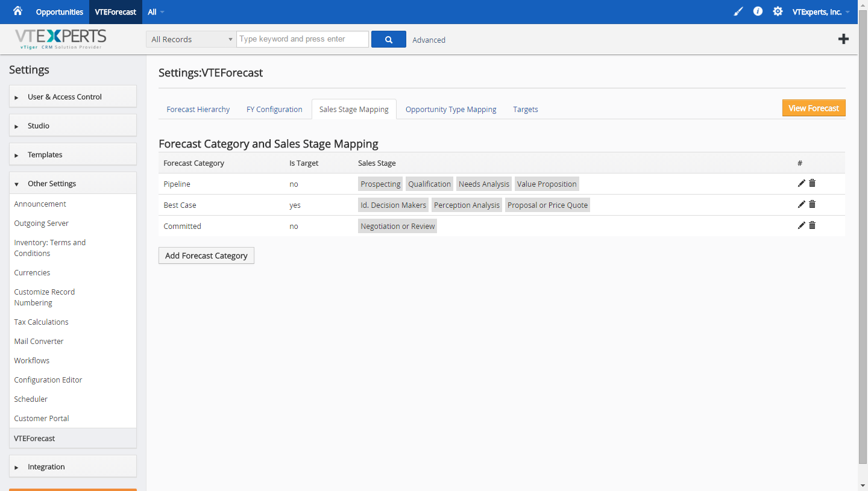The height and width of the screenshot is (491, 868).
Task: Delete the Best Case forecast category
Action: 812,204
